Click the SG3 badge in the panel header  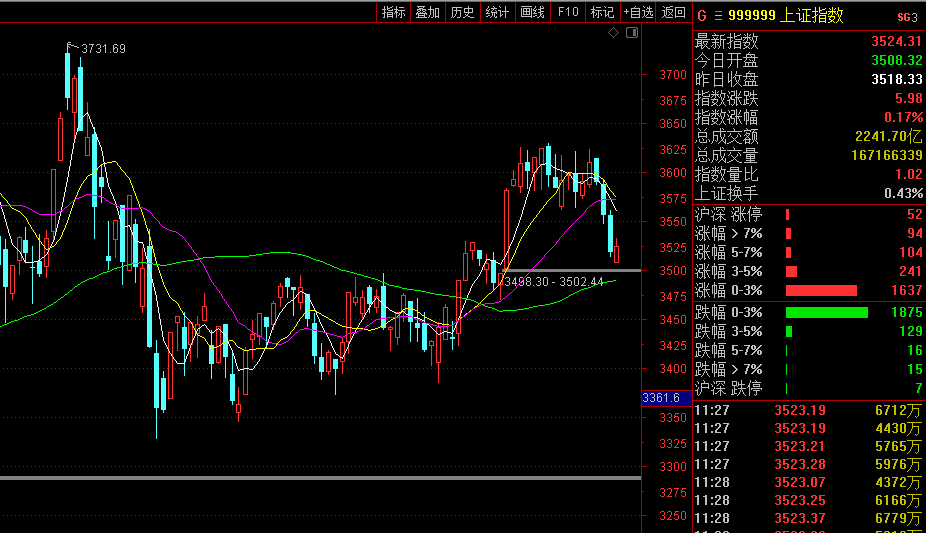tap(907, 16)
